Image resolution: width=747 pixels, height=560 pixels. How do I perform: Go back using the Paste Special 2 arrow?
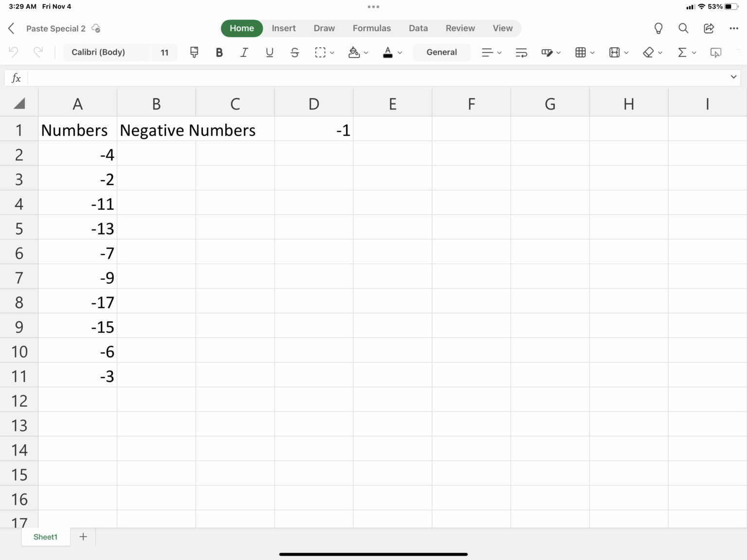point(11,28)
